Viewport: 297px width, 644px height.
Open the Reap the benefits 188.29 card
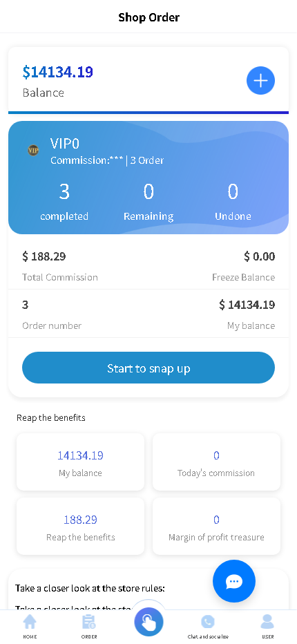point(81,526)
